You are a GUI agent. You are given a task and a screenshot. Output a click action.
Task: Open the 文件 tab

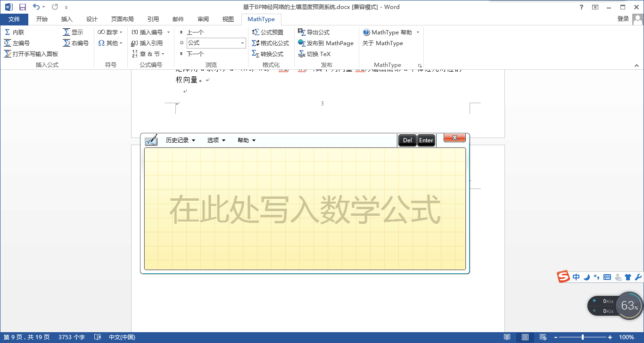tap(14, 19)
